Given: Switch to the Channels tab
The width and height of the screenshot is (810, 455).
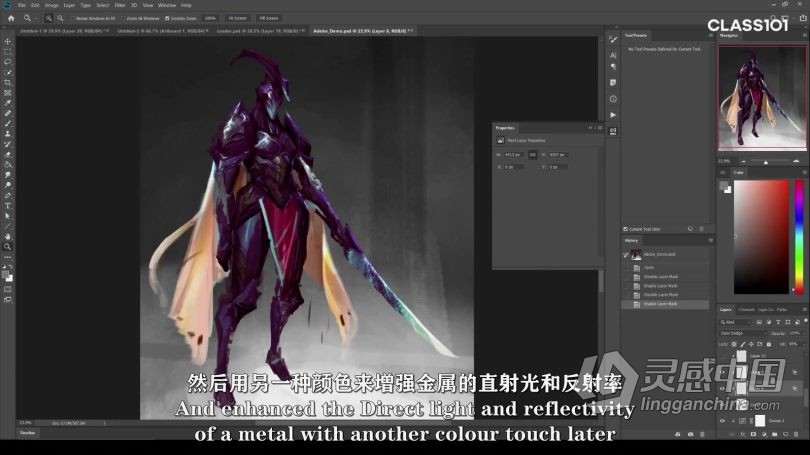Looking at the screenshot, I should pyautogui.click(x=746, y=309).
